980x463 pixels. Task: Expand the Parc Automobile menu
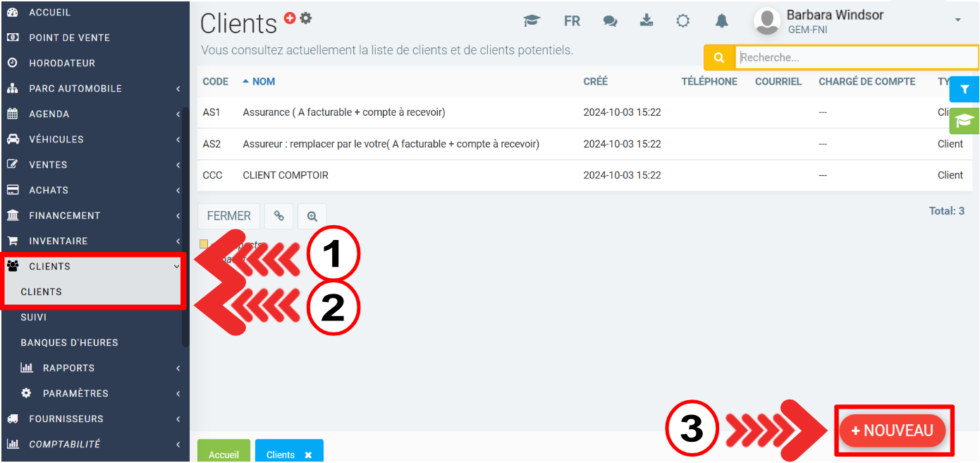point(75,88)
